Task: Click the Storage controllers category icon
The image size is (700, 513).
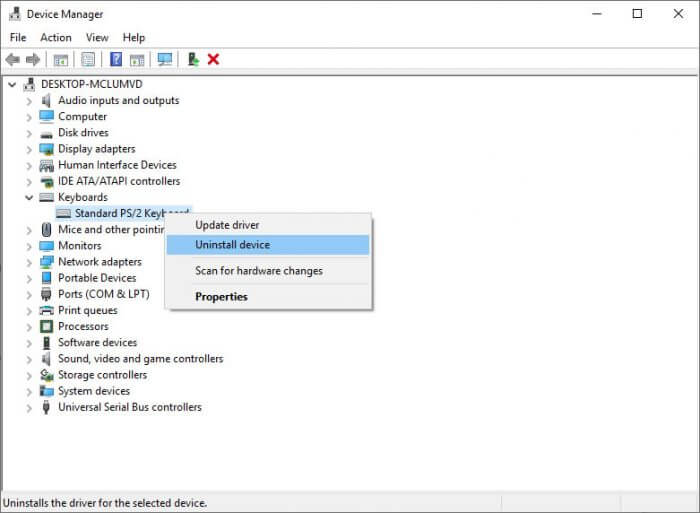Action: (x=46, y=375)
